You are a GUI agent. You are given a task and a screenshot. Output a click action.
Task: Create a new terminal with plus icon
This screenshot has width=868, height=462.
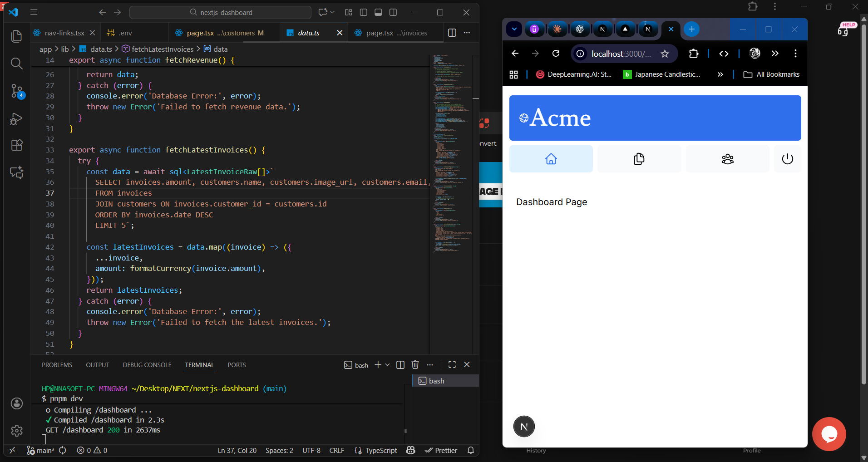pos(378,365)
